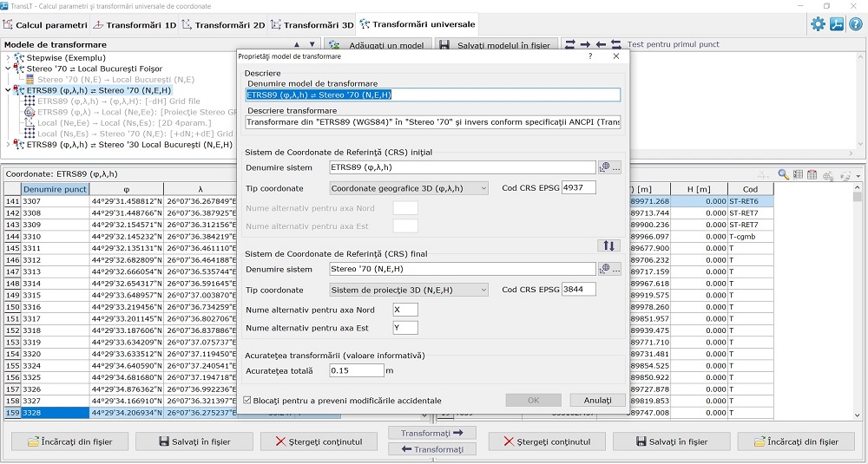This screenshot has width=868, height=464.
Task: Click the right arrow test icon
Action: pyautogui.click(x=585, y=45)
